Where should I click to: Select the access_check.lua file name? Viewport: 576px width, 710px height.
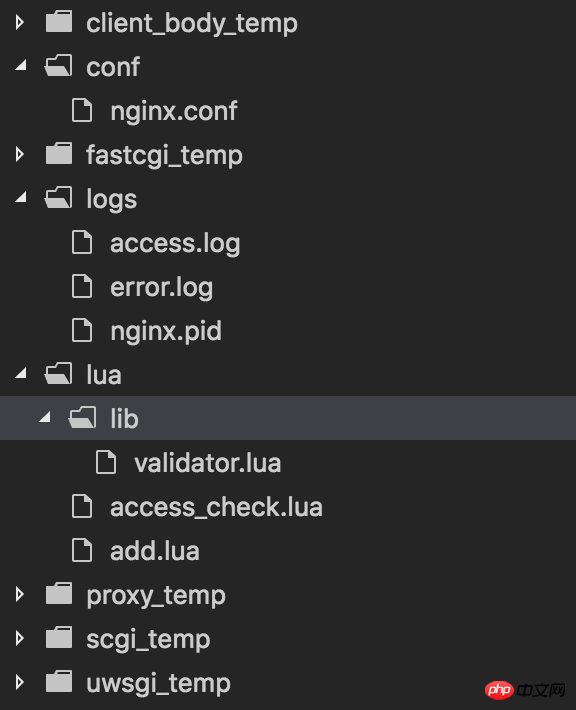(216, 507)
